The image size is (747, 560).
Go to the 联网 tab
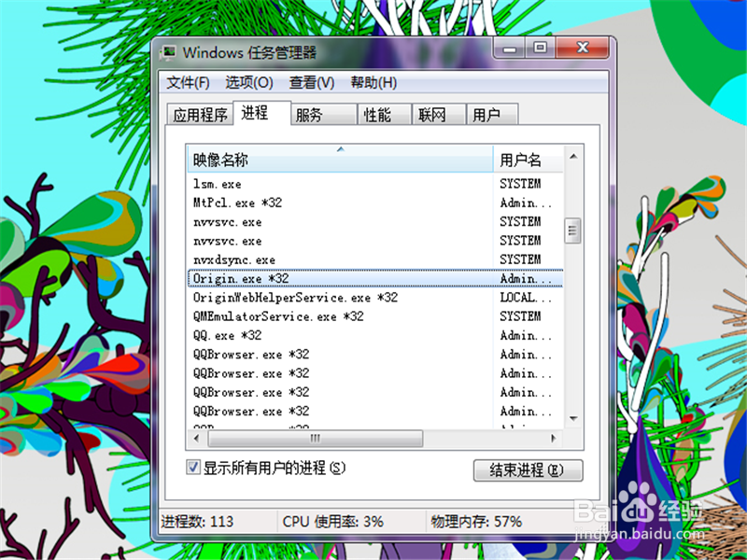click(x=438, y=115)
